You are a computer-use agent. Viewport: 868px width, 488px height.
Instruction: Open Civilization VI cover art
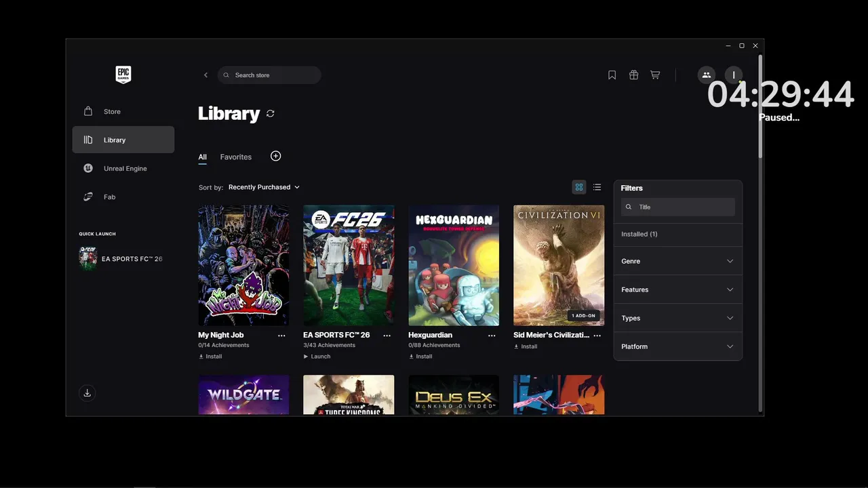[559, 266]
